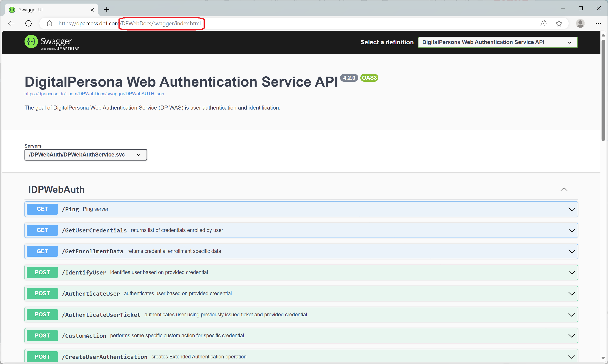
Task: Click the /GetUserCredentials path text
Action: click(94, 230)
